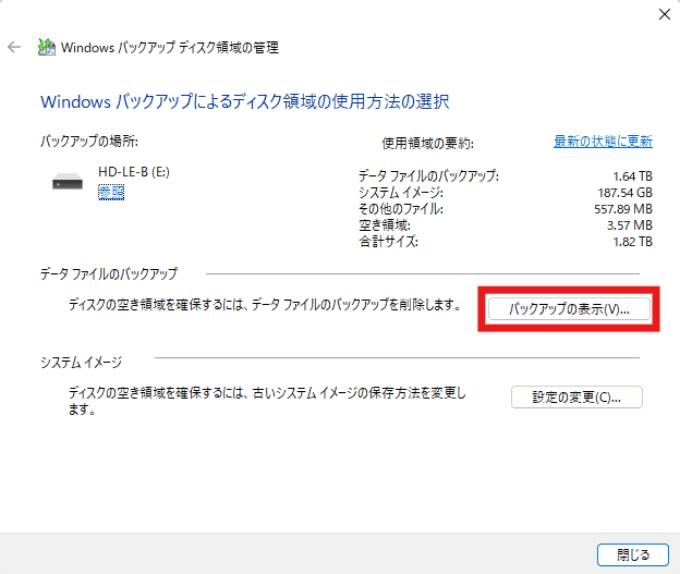680x574 pixels.
Task: Click the 合計サイズ: label
Action: (x=388, y=241)
